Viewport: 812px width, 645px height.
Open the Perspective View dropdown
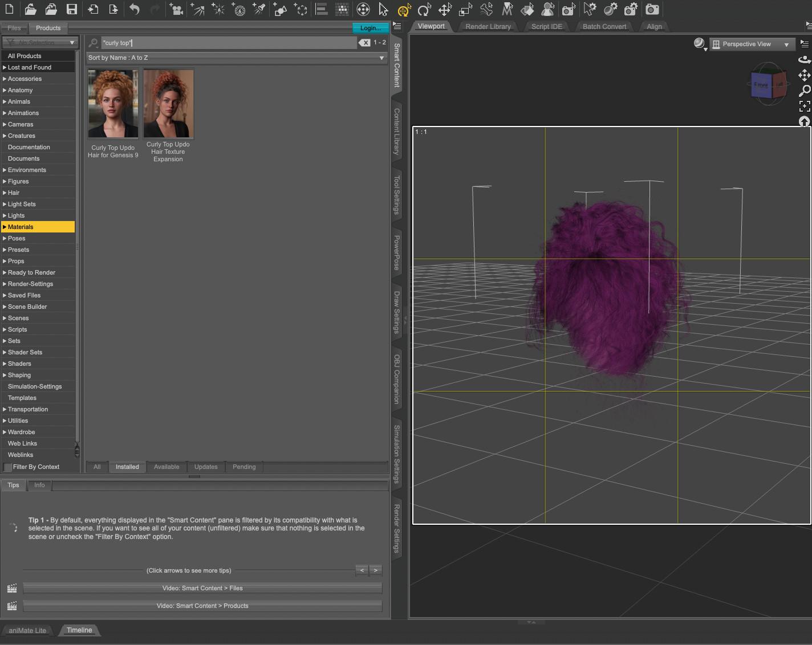[752, 44]
